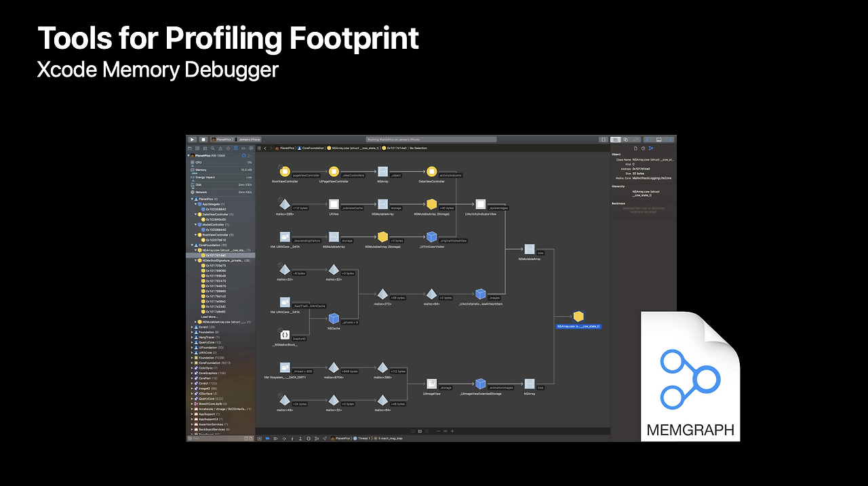This screenshot has width=868, height=486.
Task: Toggle breakpoints activation in debug bar
Action: coord(267,439)
